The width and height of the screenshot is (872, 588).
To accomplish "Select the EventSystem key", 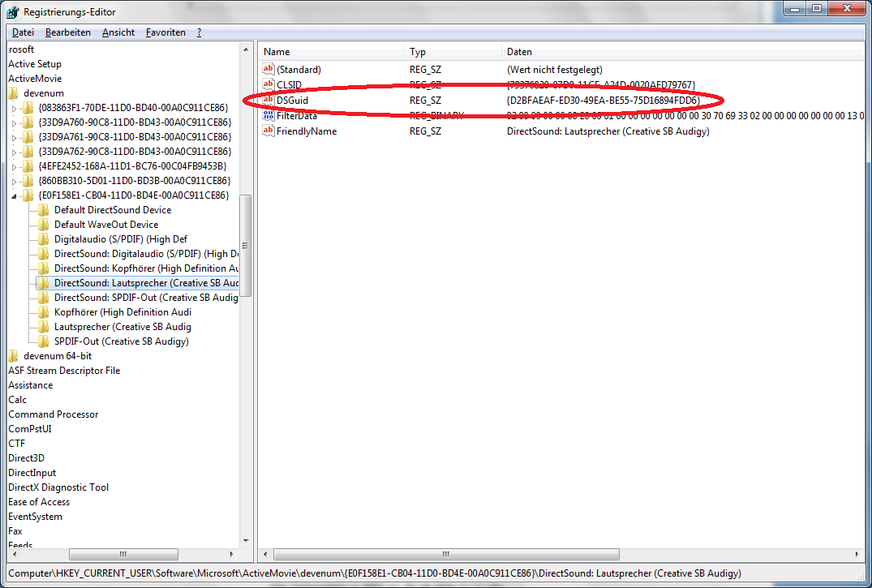I will click(x=35, y=517).
